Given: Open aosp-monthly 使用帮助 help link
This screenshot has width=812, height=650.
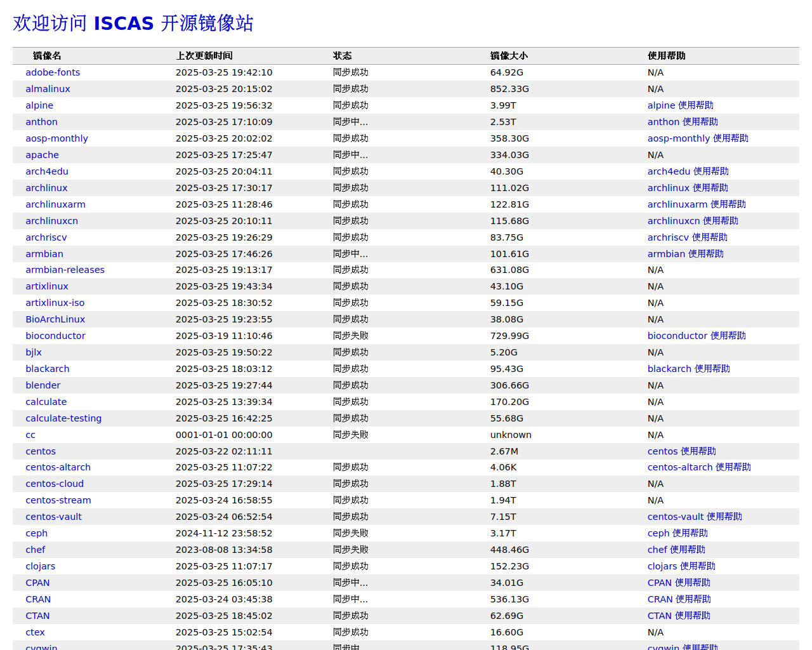Looking at the screenshot, I should 698,138.
